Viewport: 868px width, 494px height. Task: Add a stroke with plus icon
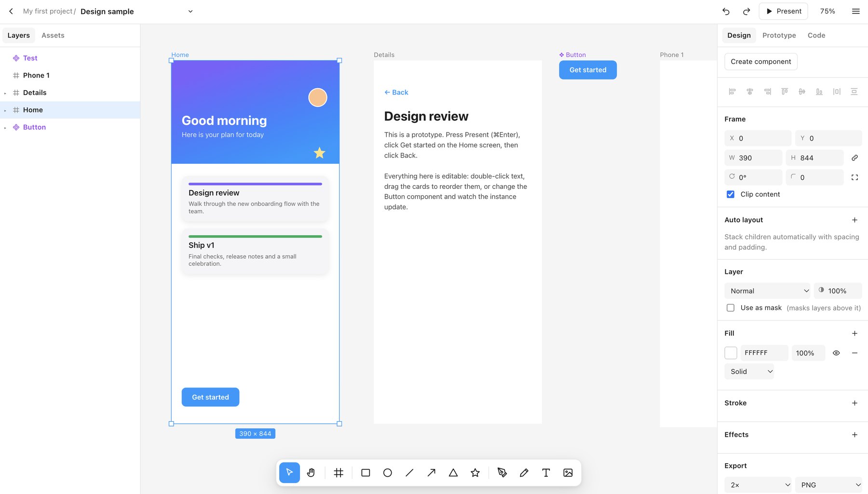coord(854,403)
